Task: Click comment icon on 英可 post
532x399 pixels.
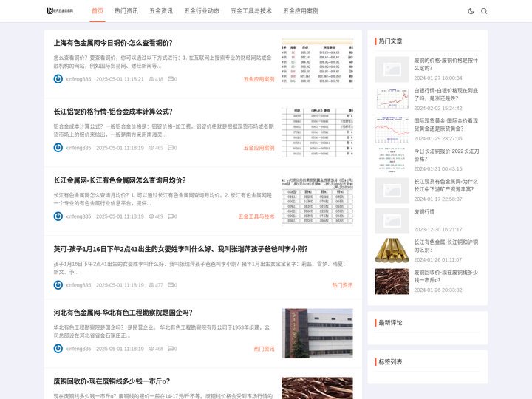Action: point(171,285)
